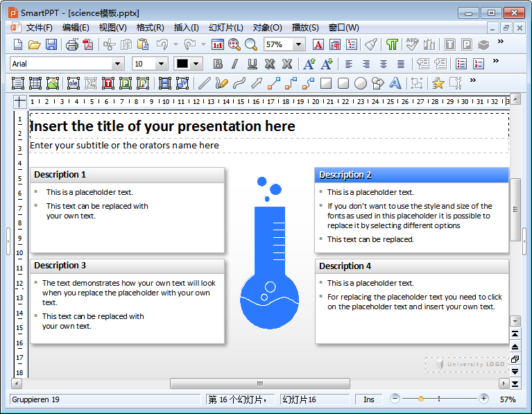Insert an OLE object frame

[x=74, y=83]
